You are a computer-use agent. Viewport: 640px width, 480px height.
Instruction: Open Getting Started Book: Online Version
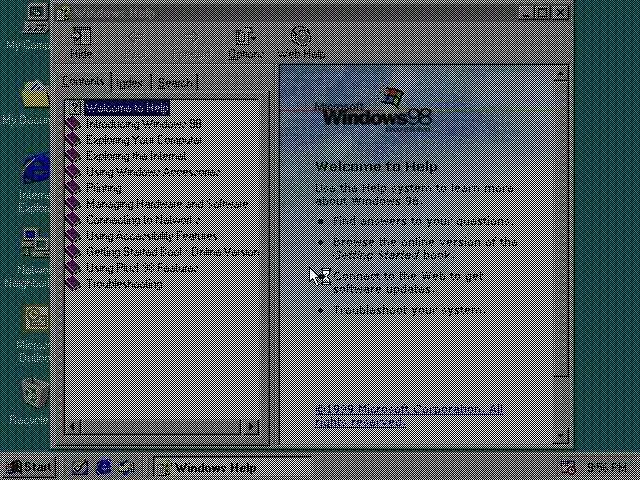click(x=172, y=251)
